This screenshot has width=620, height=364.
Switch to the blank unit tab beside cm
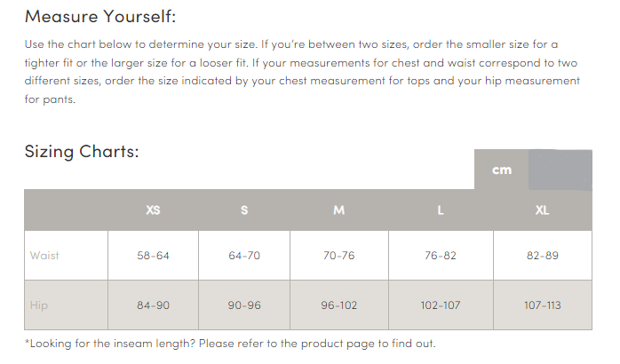[x=560, y=170]
